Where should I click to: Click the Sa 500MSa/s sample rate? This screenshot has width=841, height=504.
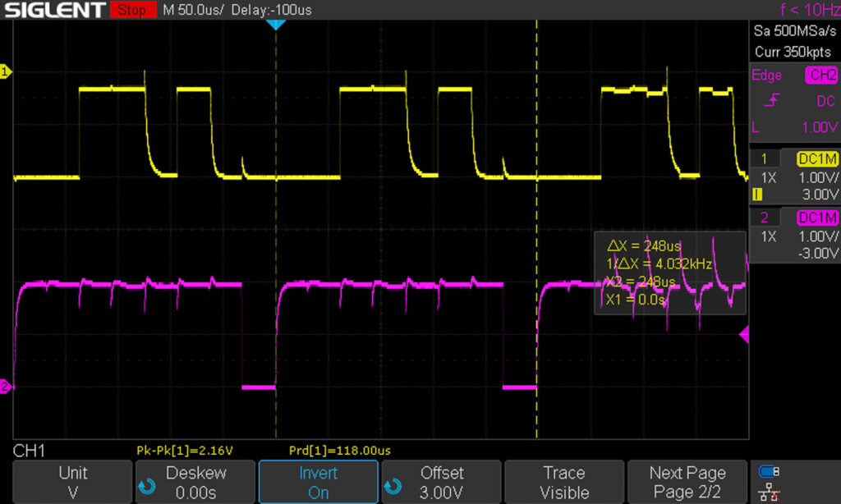[795, 30]
